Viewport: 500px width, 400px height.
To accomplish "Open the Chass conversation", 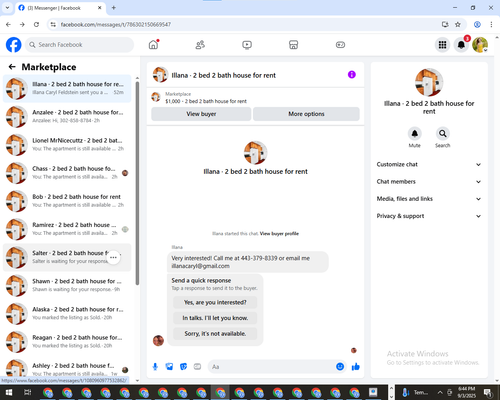I will (x=67, y=173).
